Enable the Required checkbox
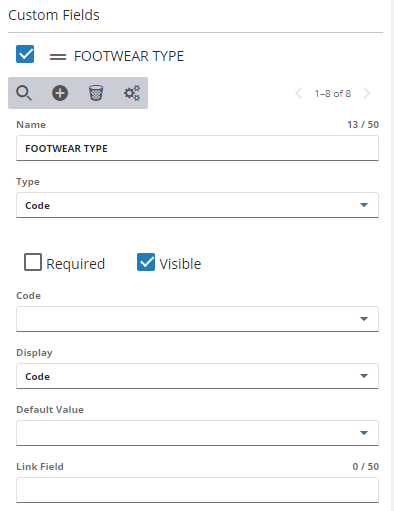 33,262
